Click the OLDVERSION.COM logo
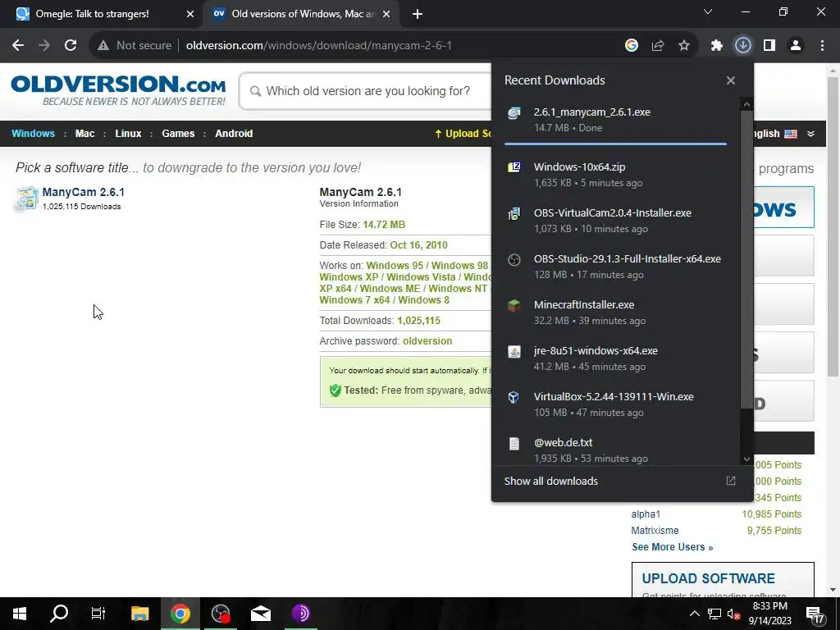The height and width of the screenshot is (630, 840). (118, 90)
